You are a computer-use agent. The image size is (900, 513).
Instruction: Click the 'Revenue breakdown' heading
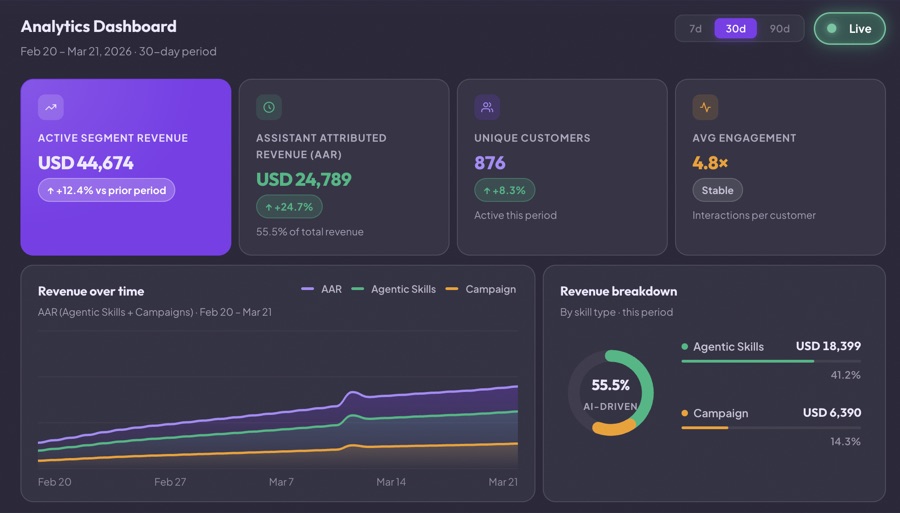click(619, 292)
